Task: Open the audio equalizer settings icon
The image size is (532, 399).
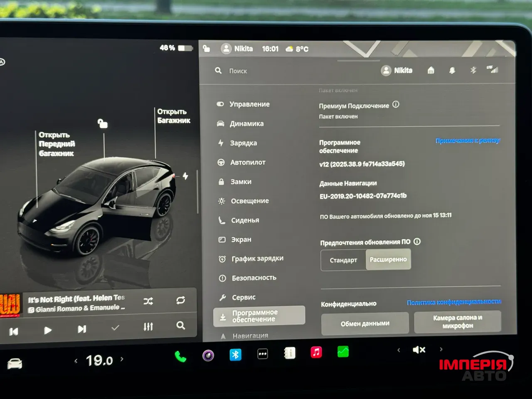Action: tap(148, 327)
